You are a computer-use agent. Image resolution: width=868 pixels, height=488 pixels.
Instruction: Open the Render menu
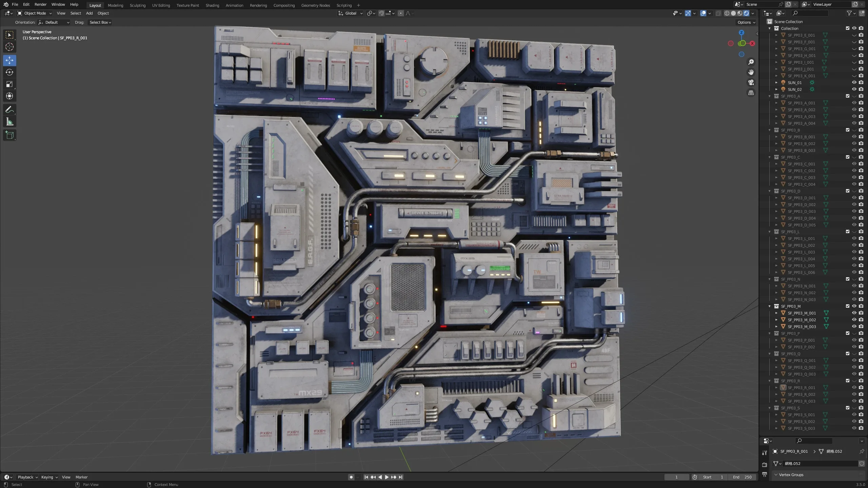point(40,4)
